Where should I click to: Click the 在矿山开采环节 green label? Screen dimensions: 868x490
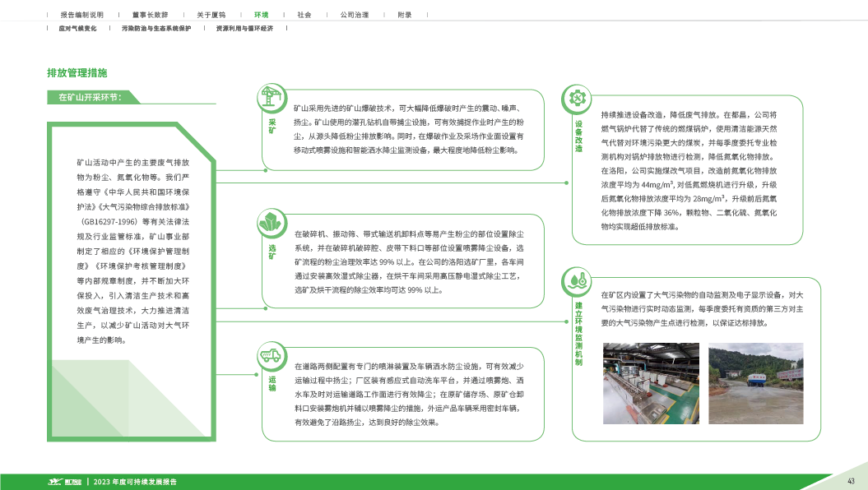[90, 97]
